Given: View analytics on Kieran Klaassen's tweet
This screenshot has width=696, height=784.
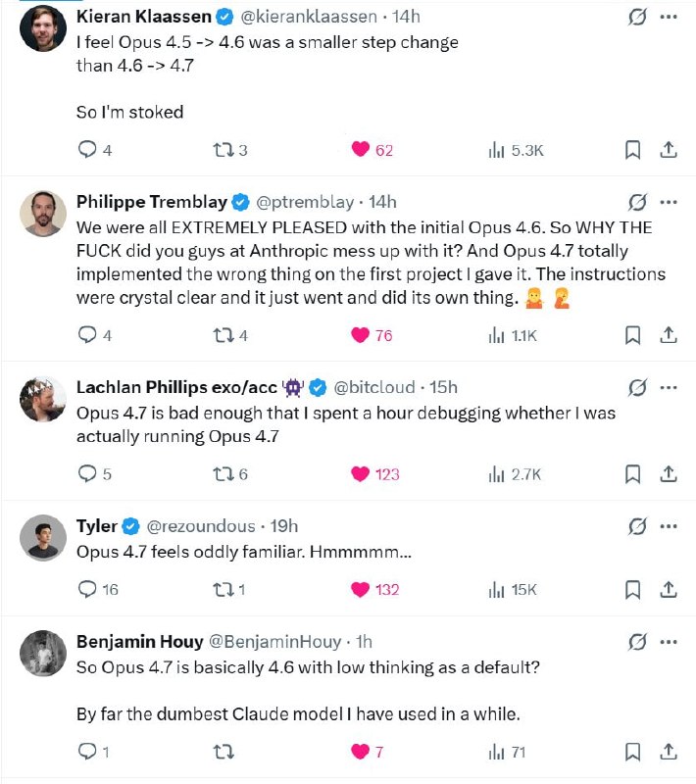Looking at the screenshot, I should (x=497, y=150).
